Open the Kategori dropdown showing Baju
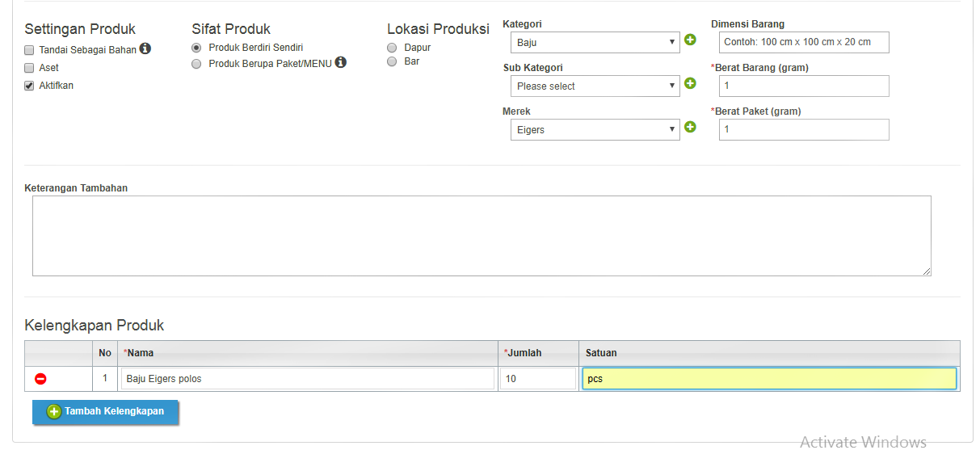This screenshot has width=980, height=450. coord(595,42)
